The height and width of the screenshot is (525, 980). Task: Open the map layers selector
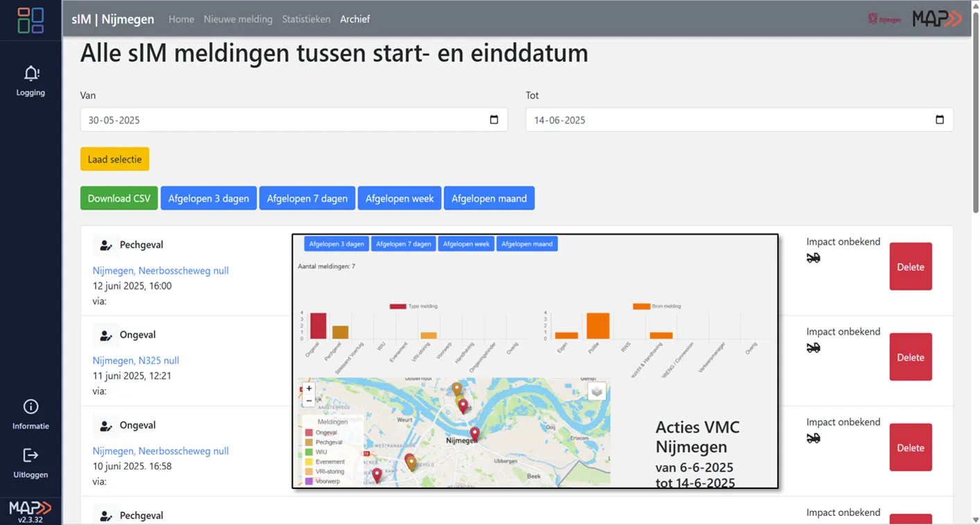pos(597,392)
